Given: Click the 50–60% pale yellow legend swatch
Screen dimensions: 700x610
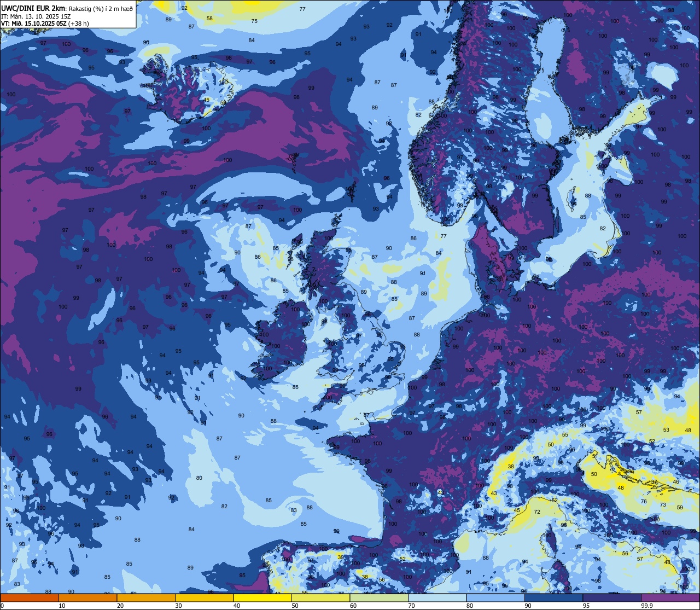Looking at the screenshot, I should click(x=320, y=597).
